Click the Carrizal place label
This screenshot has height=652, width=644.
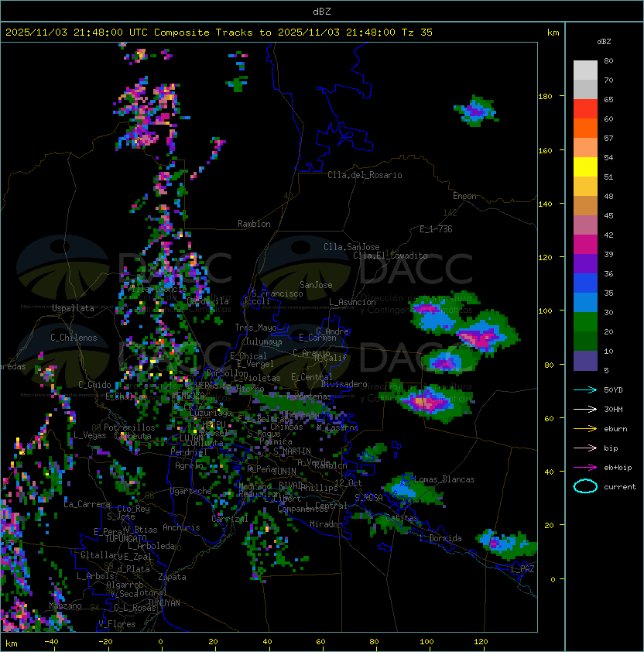[229, 519]
